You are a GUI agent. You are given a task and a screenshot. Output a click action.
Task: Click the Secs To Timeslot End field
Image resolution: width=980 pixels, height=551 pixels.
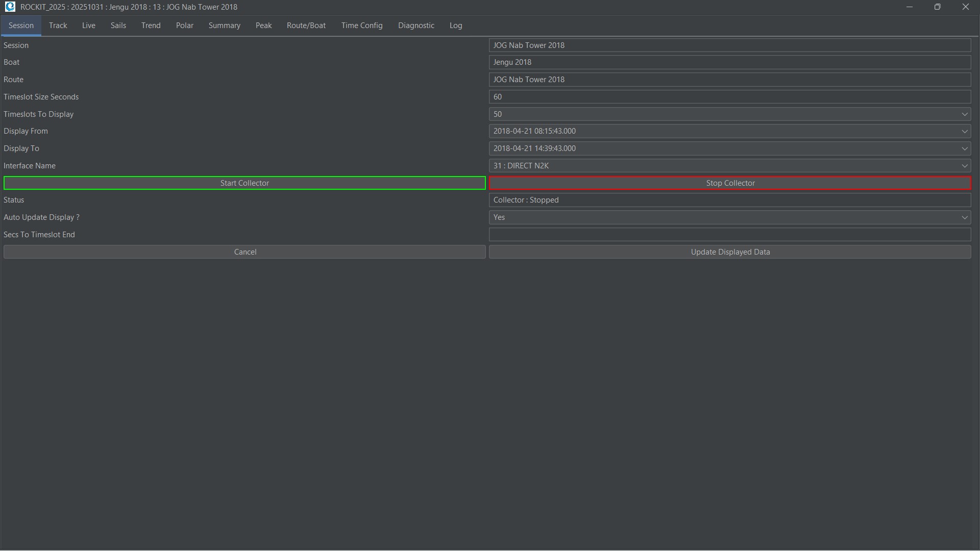pos(730,235)
